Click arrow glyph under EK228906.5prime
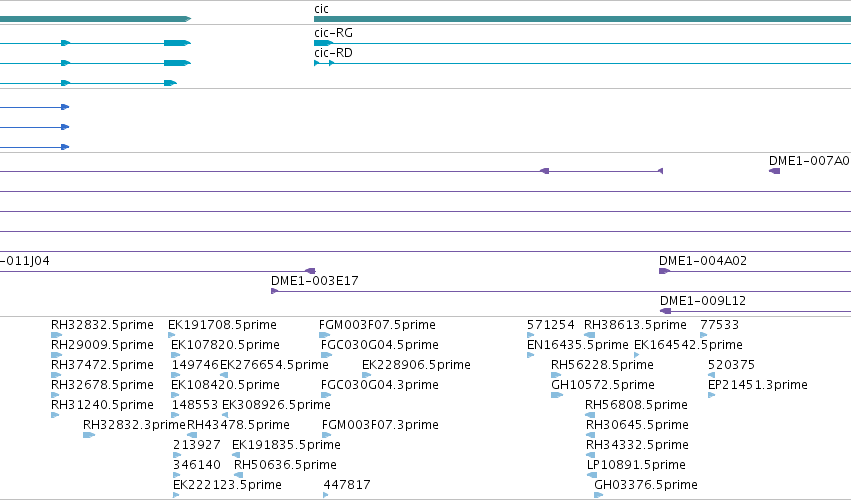851x500 pixels. click(366, 375)
